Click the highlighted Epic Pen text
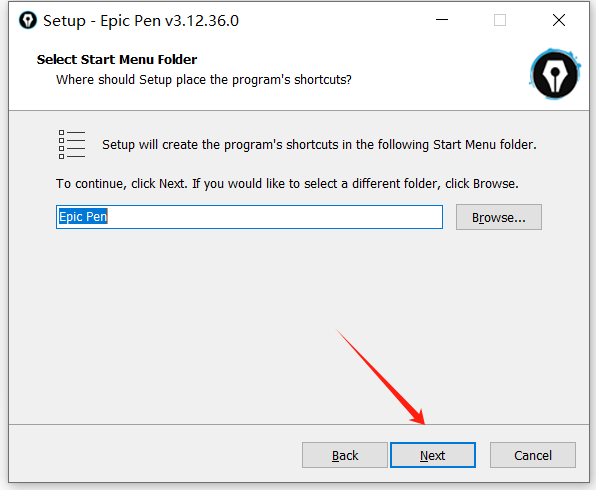Viewport: 596px width, 490px height. tap(83, 217)
